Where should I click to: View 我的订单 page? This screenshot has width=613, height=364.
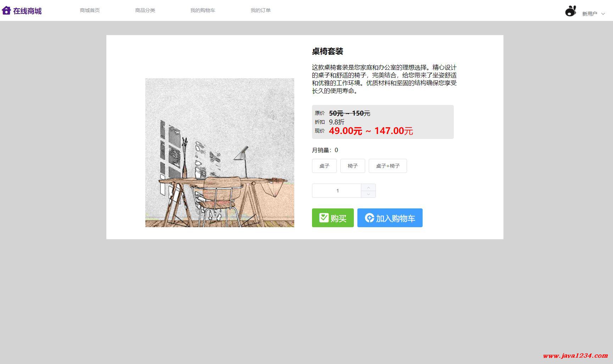point(261,10)
